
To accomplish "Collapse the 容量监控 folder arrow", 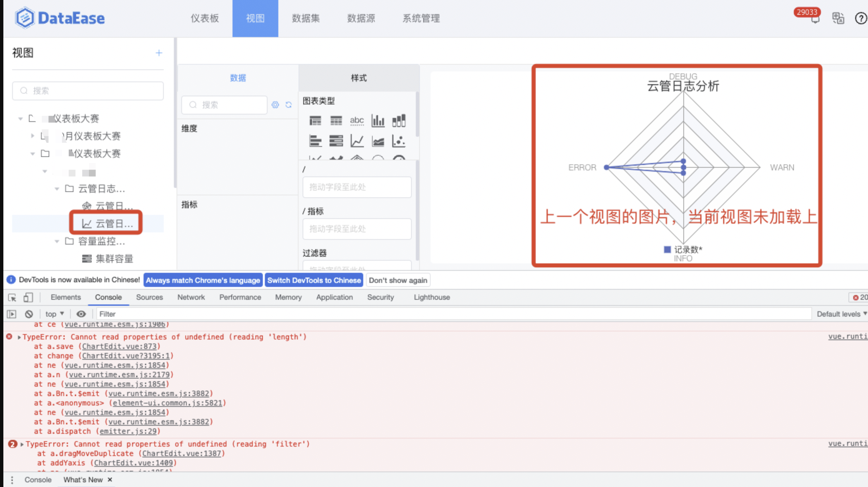I will pyautogui.click(x=57, y=241).
